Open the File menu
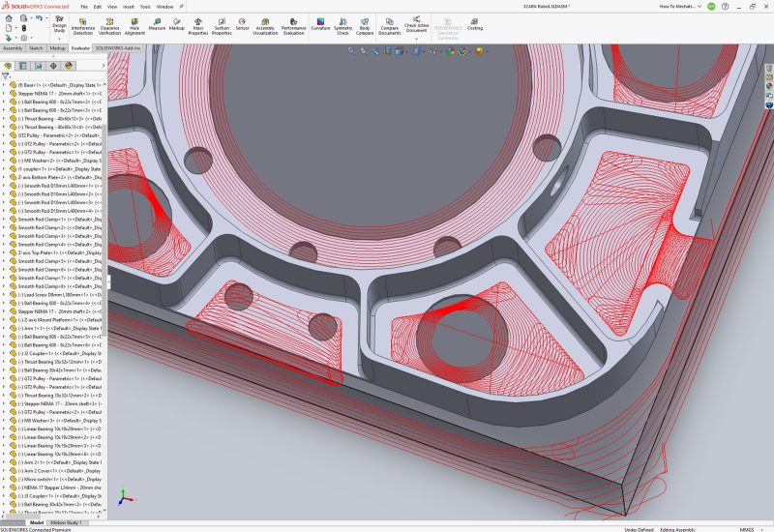This screenshot has height=532, width=774. 84,7
